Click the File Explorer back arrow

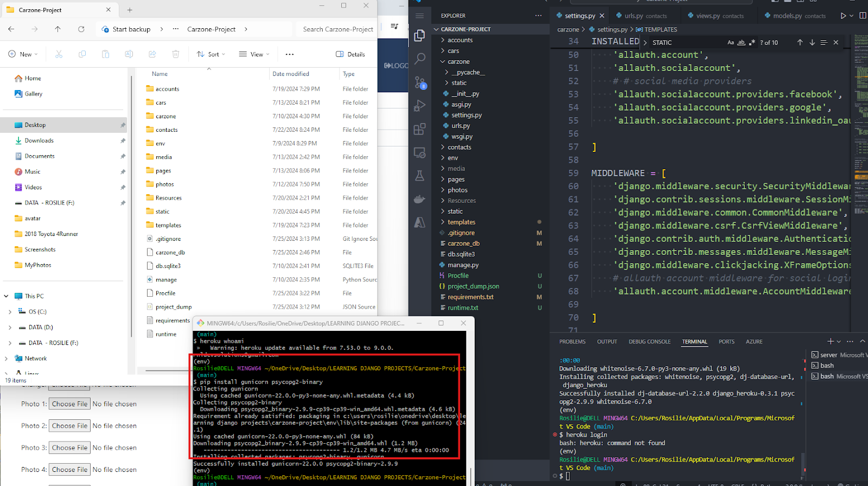11,29
